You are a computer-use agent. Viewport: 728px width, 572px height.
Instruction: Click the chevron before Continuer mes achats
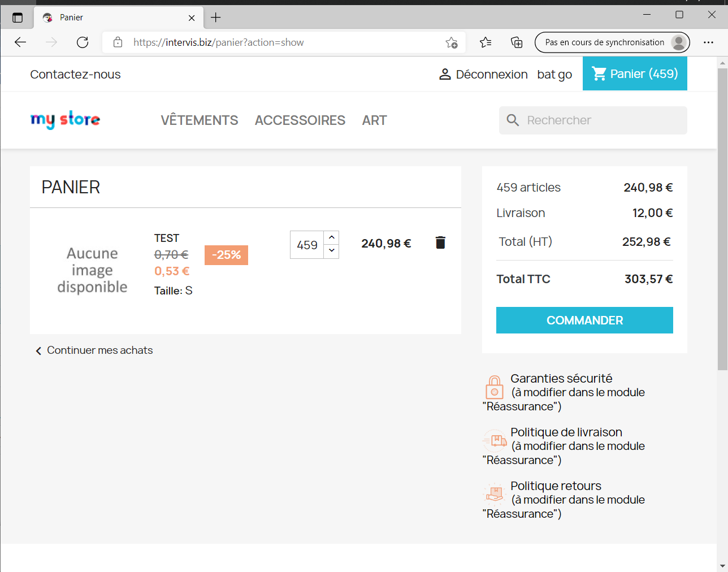tap(38, 351)
